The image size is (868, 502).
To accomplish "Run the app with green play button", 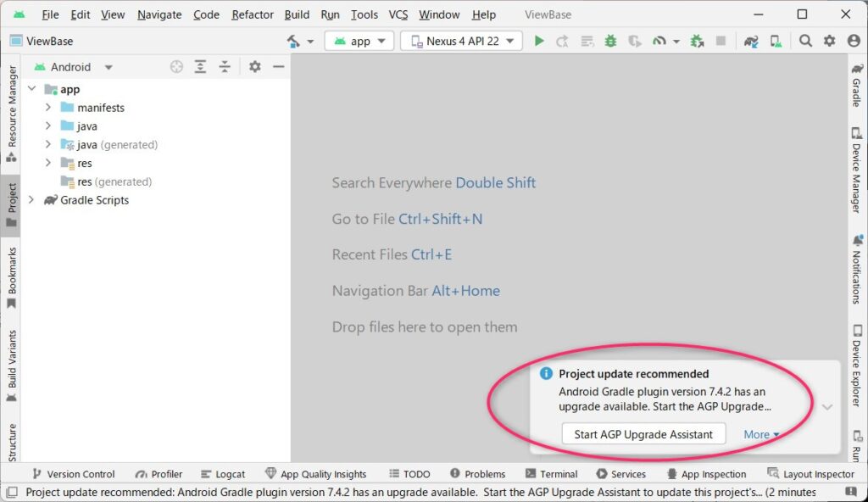I will point(538,41).
